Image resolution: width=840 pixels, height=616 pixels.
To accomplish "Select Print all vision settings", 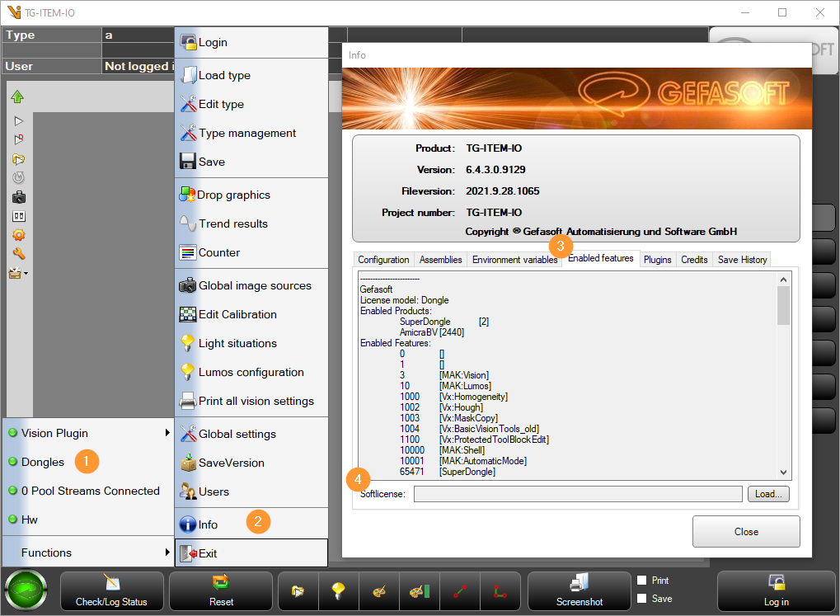I will coord(251,401).
